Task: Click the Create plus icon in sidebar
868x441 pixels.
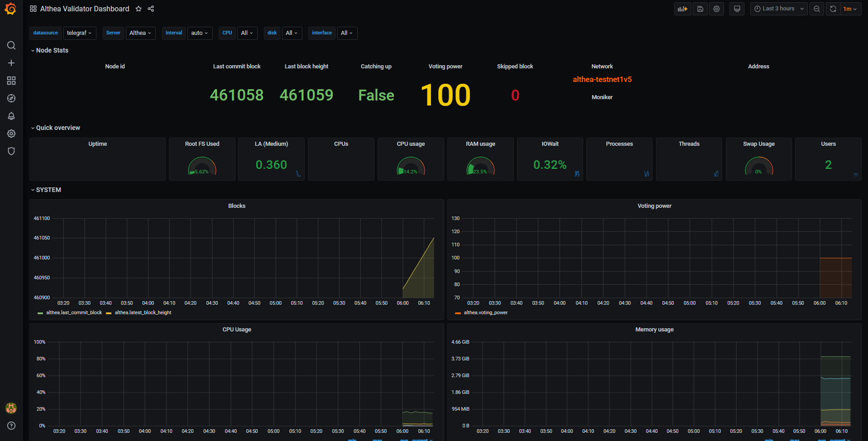Action: click(x=11, y=63)
